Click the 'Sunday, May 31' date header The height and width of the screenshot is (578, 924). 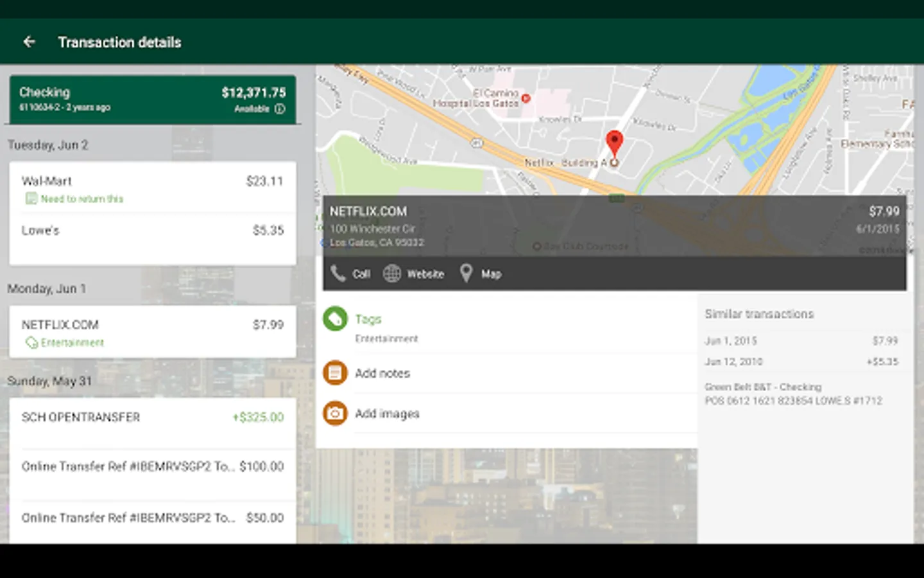pos(49,381)
